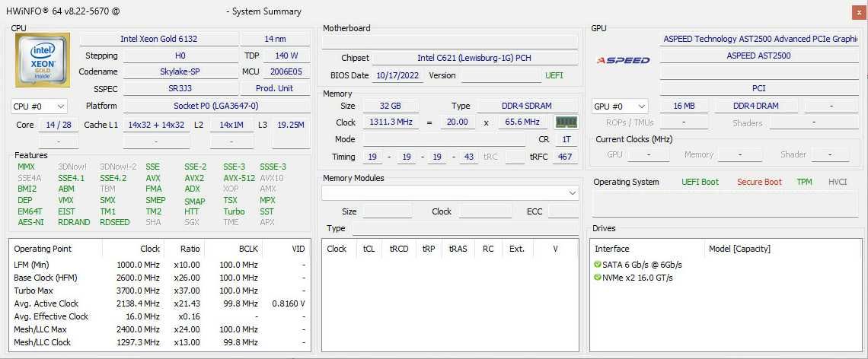Click the ASPEED GPU vendor logo
Image resolution: width=868 pixels, height=359 pixels.
(624, 60)
